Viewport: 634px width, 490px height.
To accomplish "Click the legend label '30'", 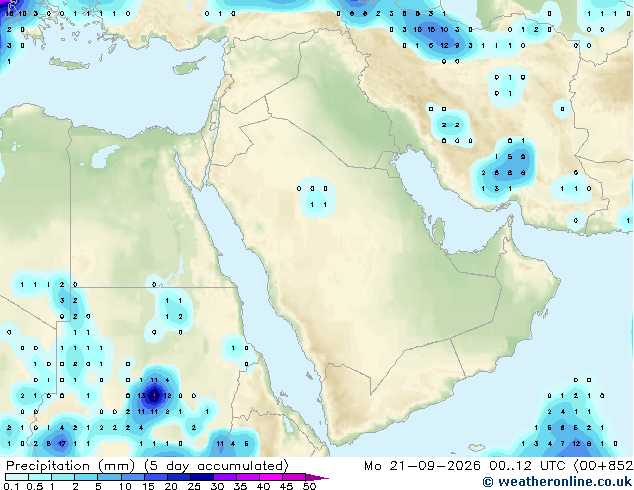I will pos(217,486).
